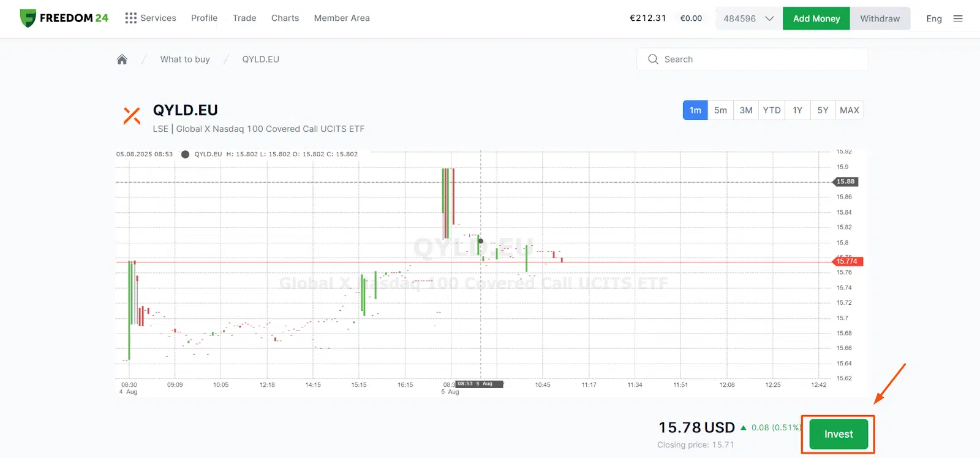980x458 pixels.
Task: Open What to buy breadcrumb link
Action: pyautogui.click(x=185, y=59)
